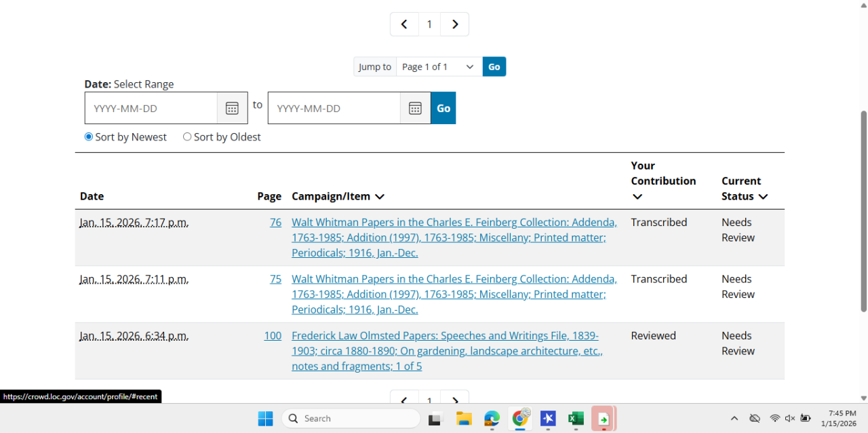The image size is (868, 433).
Task: Open Walt Whitman Papers link for 7:17 p.m. row
Action: coord(454,238)
